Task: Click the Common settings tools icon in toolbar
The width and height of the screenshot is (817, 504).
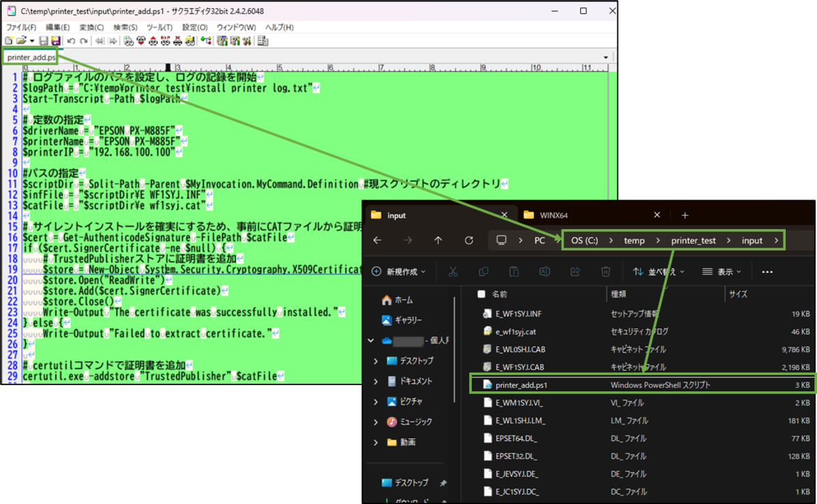Action: point(246,41)
